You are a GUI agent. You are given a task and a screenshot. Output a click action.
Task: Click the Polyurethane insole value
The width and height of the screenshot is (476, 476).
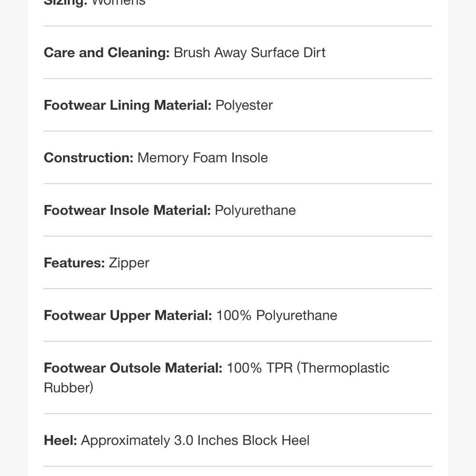click(x=255, y=210)
